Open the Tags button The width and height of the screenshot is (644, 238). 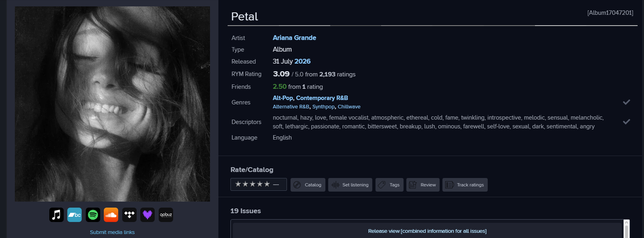click(389, 185)
